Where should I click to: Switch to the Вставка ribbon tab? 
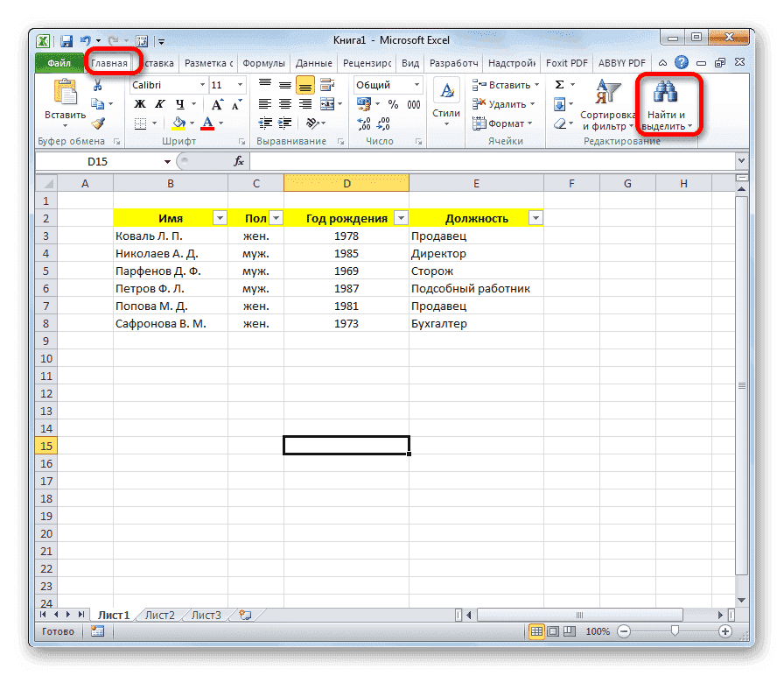pyautogui.click(x=162, y=62)
